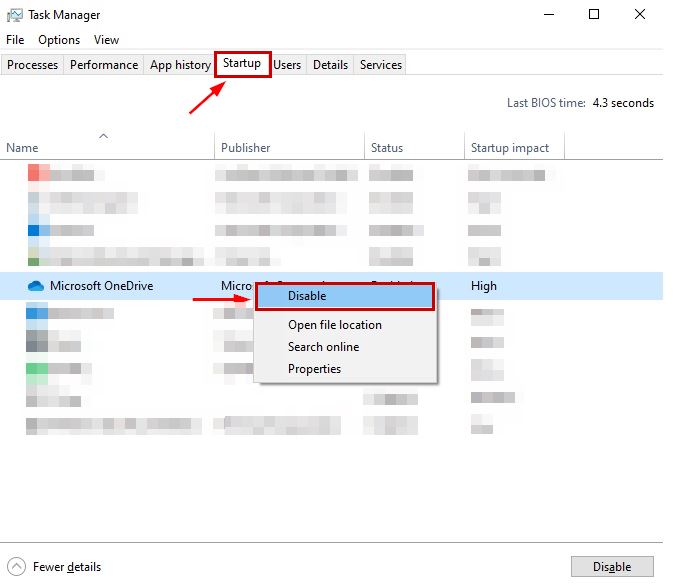This screenshot has height=588, width=686.
Task: Click the Microsoft OneDrive cloud icon
Action: point(36,286)
